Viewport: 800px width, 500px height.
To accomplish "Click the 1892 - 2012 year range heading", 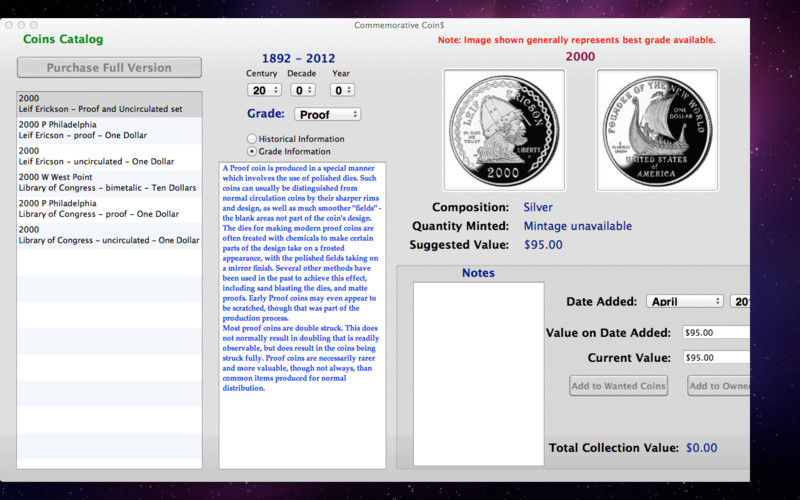I will (298, 58).
